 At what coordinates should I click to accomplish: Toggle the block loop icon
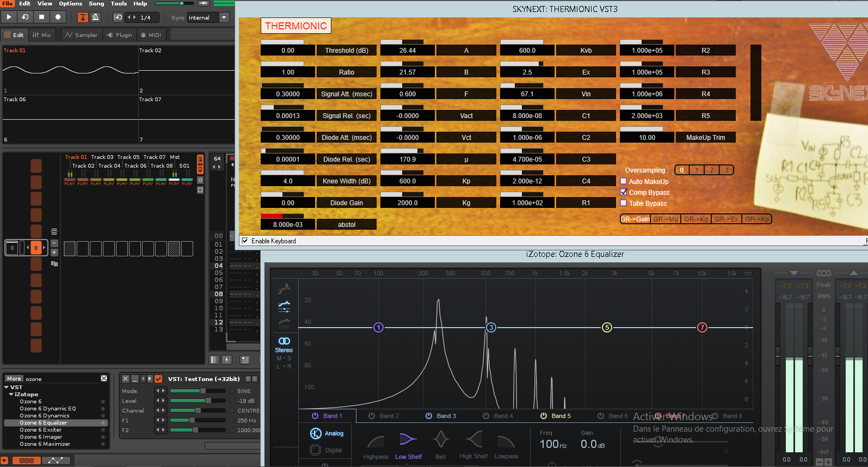[x=118, y=17]
